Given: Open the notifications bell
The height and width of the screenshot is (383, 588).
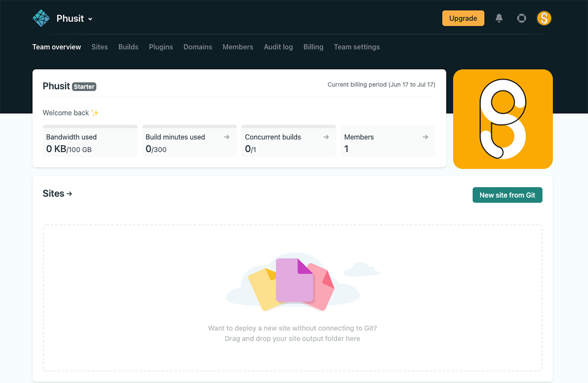Looking at the screenshot, I should tap(499, 18).
